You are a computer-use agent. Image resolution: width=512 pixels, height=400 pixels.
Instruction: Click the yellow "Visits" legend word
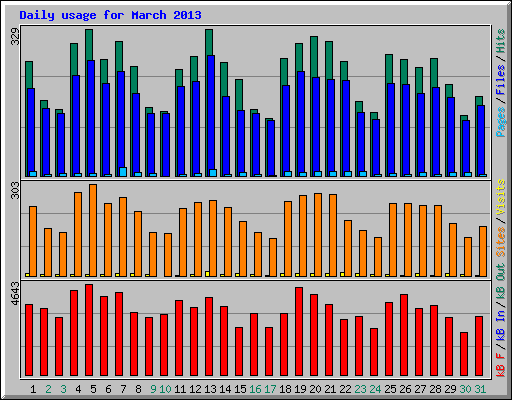click(x=500, y=198)
